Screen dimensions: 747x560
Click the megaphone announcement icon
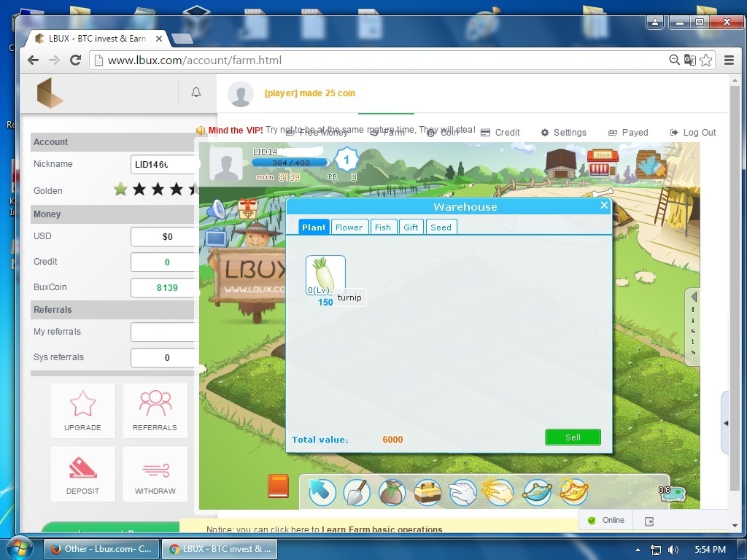216,209
